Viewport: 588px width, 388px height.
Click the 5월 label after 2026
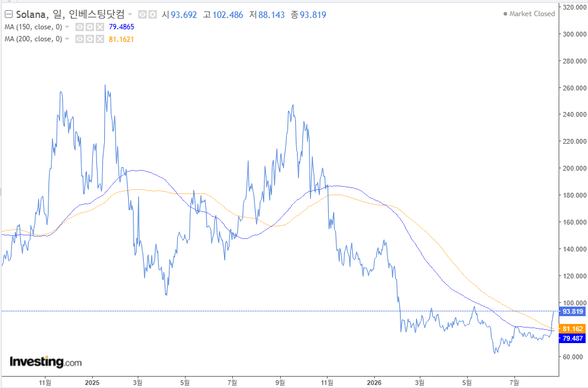467,383
